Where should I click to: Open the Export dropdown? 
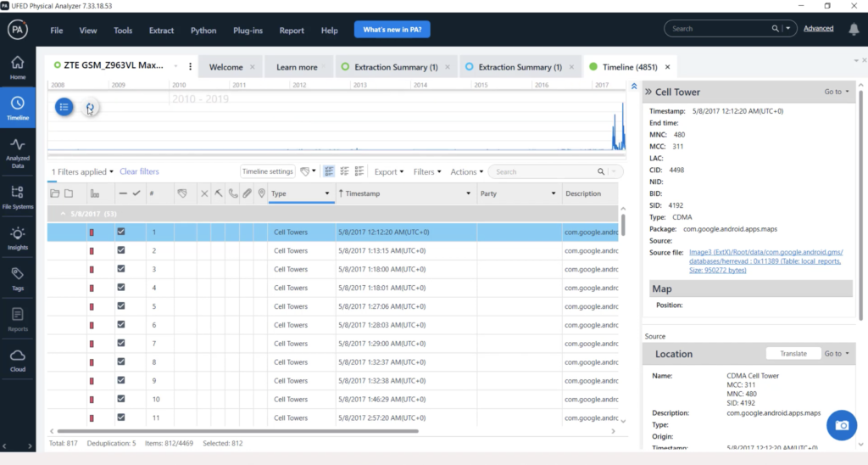tap(388, 171)
